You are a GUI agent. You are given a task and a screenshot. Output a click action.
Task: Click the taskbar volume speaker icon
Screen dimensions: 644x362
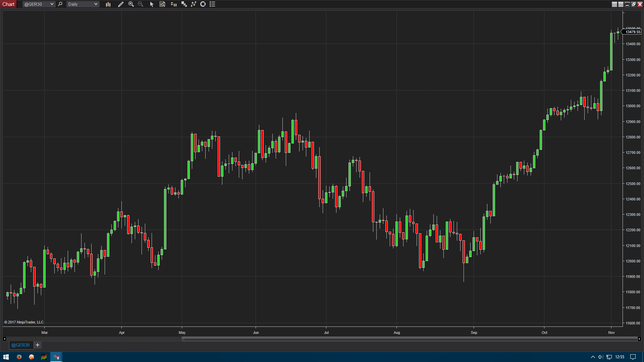pyautogui.click(x=600, y=357)
